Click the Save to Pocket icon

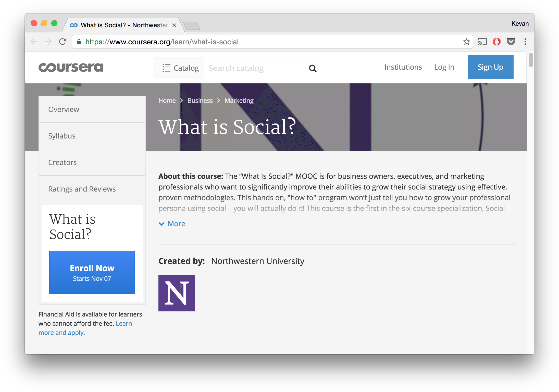[511, 42]
